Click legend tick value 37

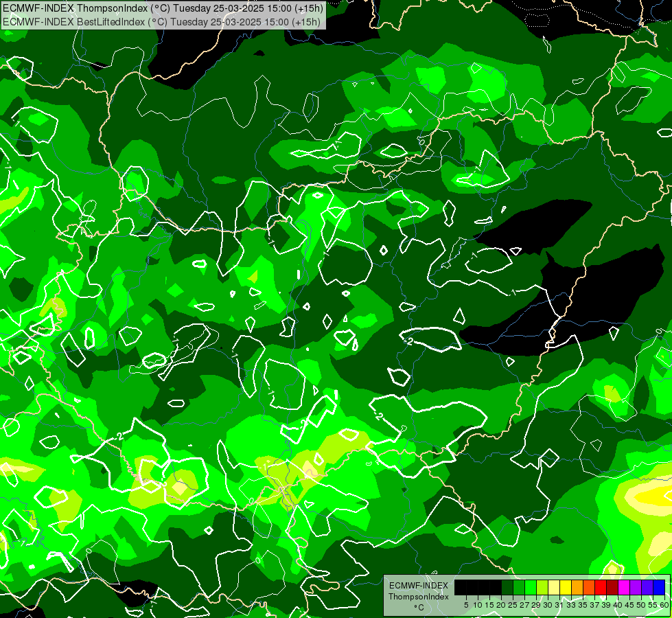click(594, 605)
